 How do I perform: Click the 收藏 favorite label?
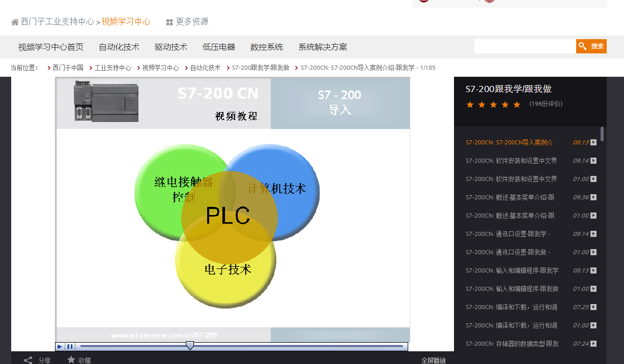(84, 360)
